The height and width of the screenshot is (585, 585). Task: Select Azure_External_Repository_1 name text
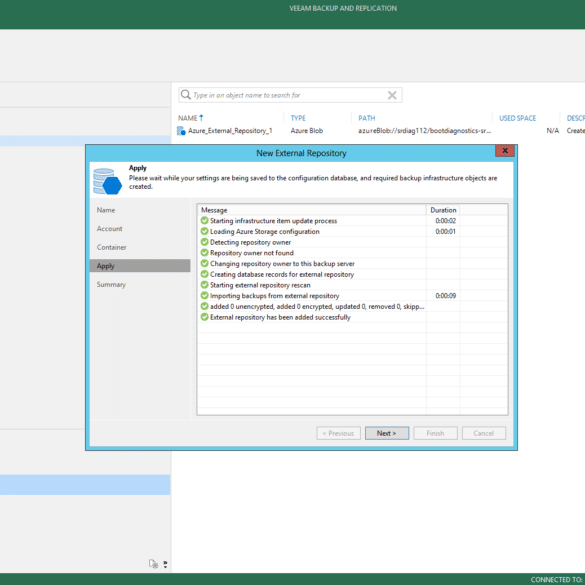230,131
